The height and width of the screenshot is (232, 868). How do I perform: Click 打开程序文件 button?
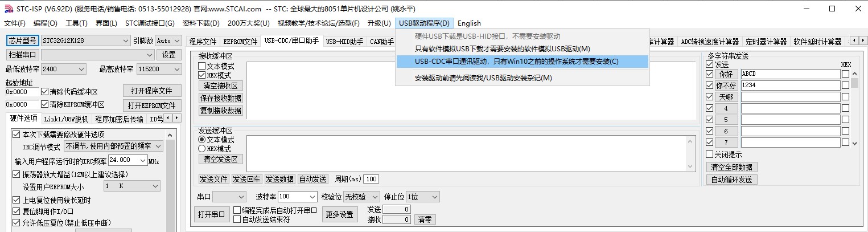pyautogui.click(x=152, y=91)
